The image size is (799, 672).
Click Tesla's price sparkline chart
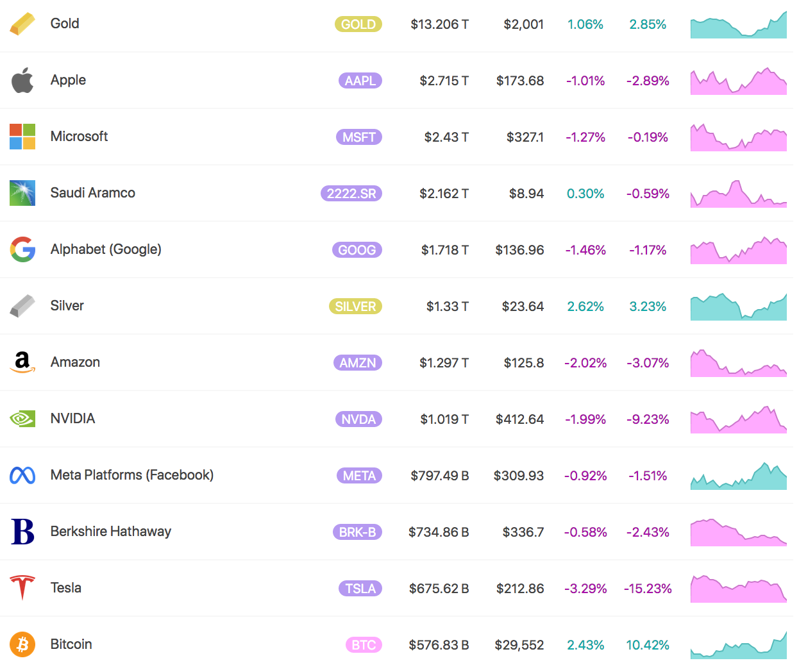click(x=739, y=589)
